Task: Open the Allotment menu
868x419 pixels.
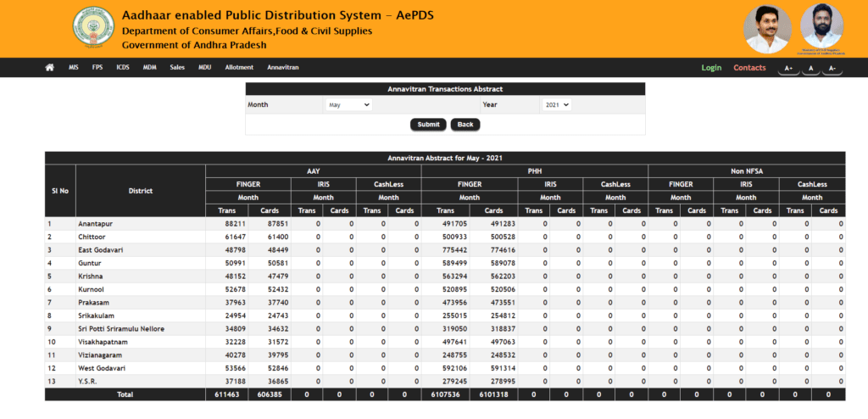Action: point(239,68)
